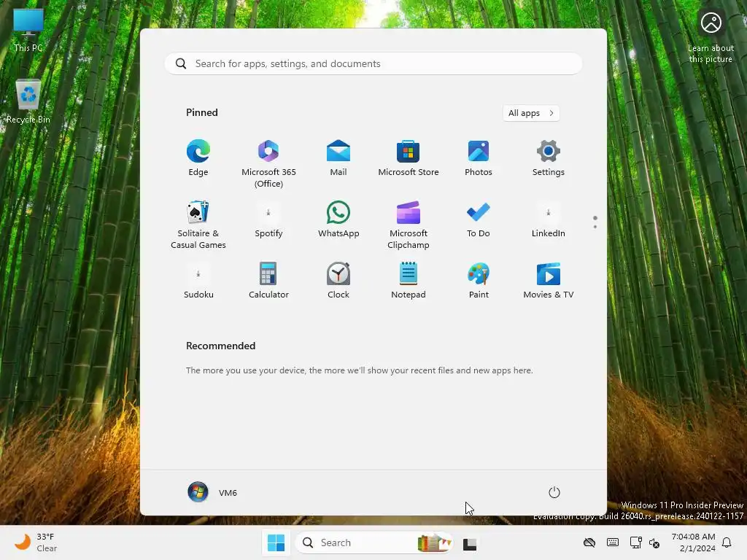Viewport: 747px width, 560px height.
Task: Click the VM6 user account
Action: point(212,492)
